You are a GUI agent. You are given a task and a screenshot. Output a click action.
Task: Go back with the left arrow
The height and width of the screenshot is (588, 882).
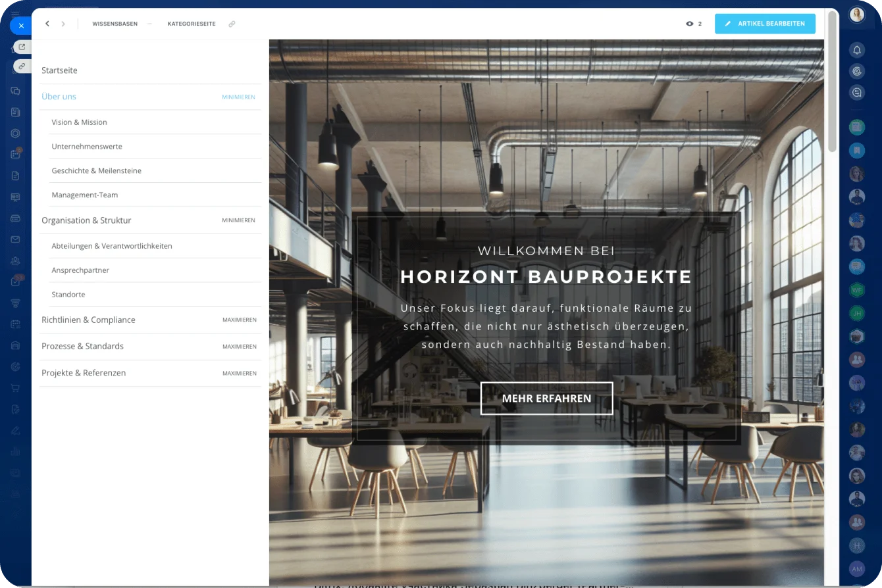47,24
